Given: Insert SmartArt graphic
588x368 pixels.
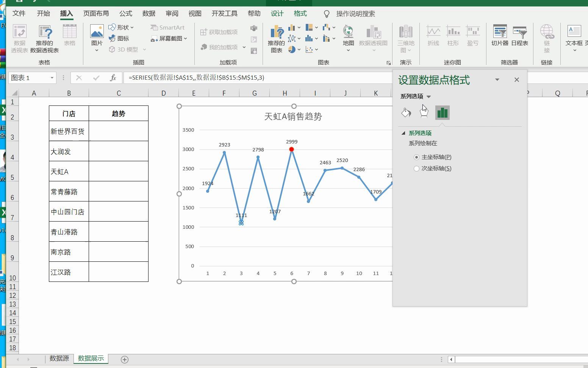Looking at the screenshot, I should tap(168, 27).
